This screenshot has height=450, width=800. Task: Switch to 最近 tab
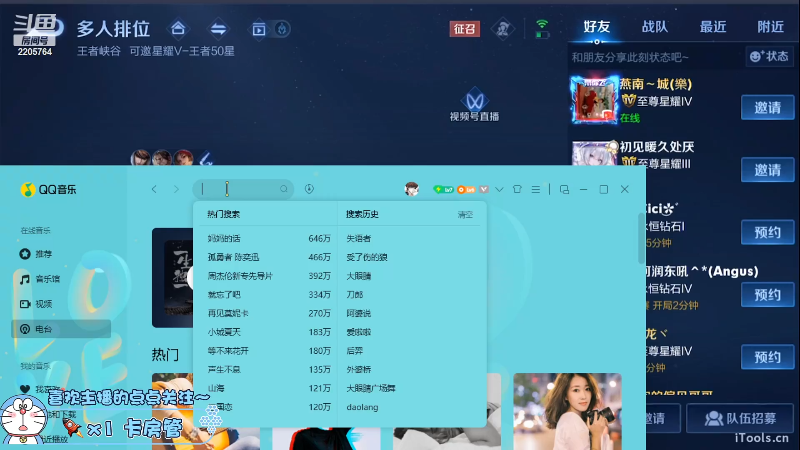(713, 27)
